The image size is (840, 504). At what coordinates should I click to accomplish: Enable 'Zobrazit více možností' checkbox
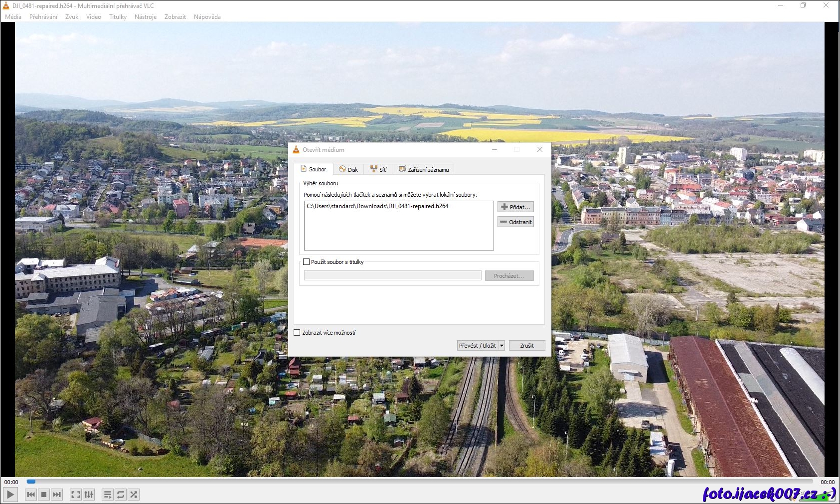tap(297, 333)
